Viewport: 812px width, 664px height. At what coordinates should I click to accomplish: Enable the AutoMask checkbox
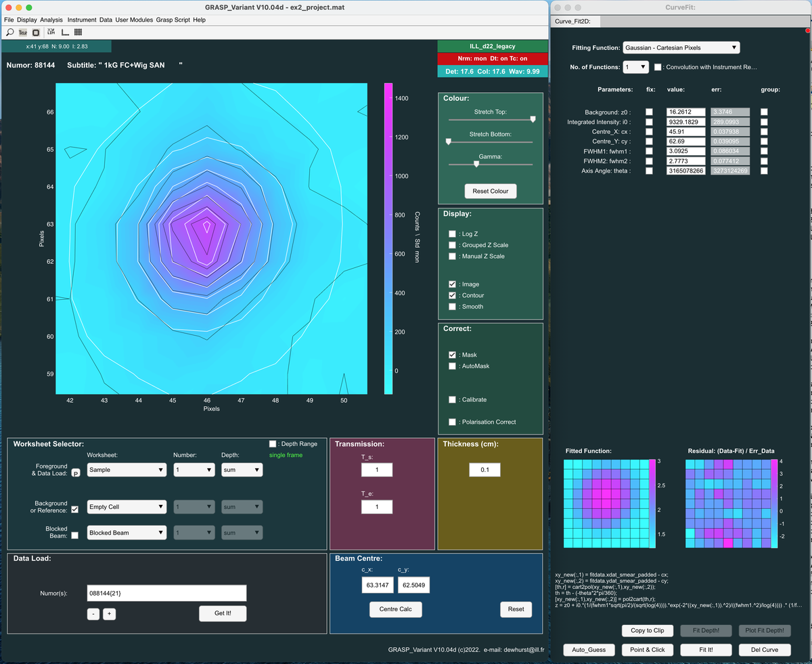point(452,366)
